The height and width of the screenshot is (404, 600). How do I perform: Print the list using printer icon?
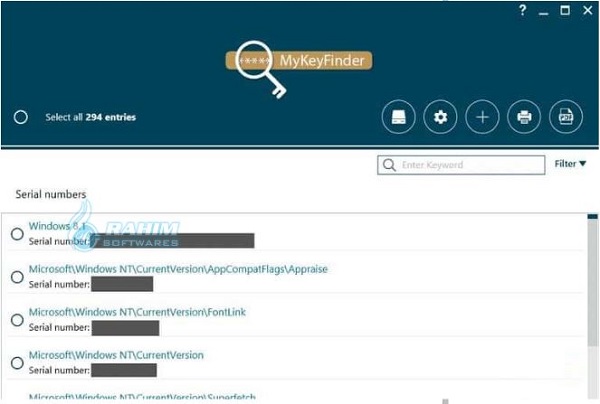pyautogui.click(x=524, y=117)
